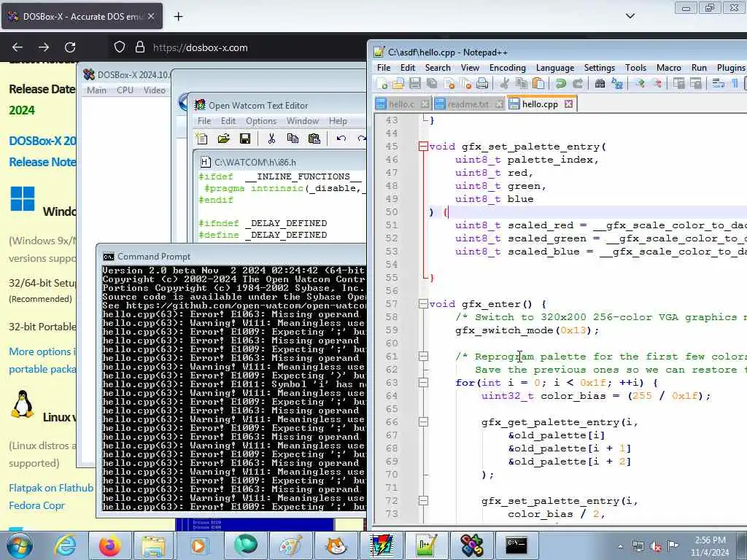Collapse the for loop fold at line 63
747x560 pixels.
[x=423, y=382]
